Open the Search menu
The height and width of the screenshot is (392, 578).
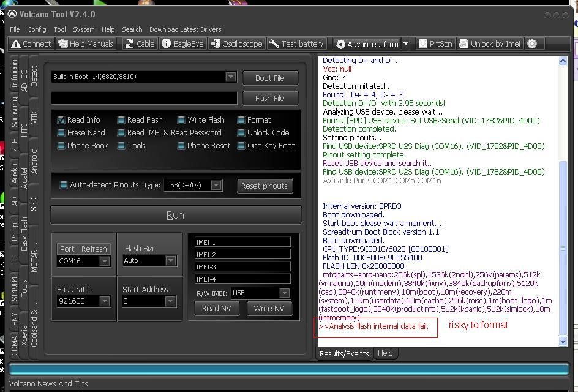pos(132,29)
